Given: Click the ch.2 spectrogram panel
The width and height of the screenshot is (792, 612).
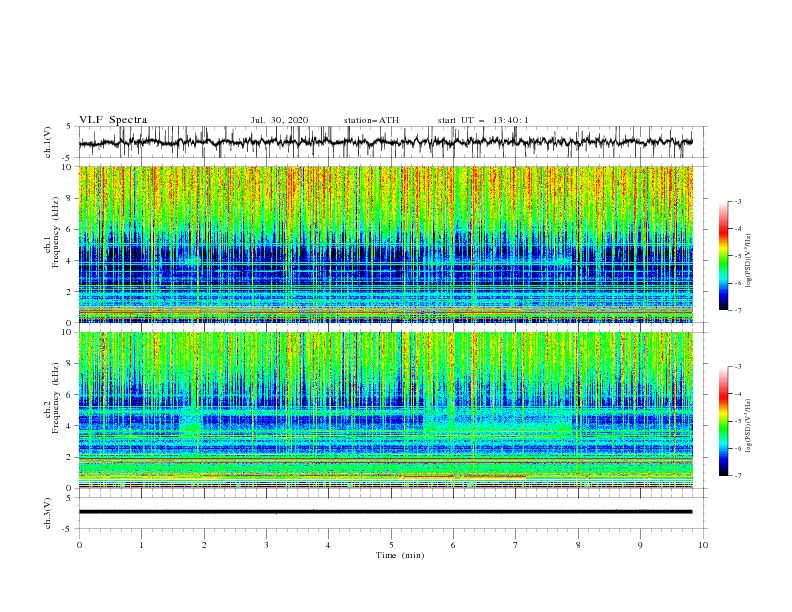Looking at the screenshot, I should click(x=385, y=410).
